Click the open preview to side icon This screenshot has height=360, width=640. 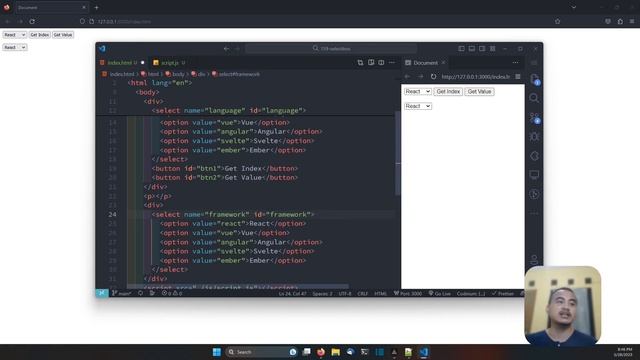371,62
